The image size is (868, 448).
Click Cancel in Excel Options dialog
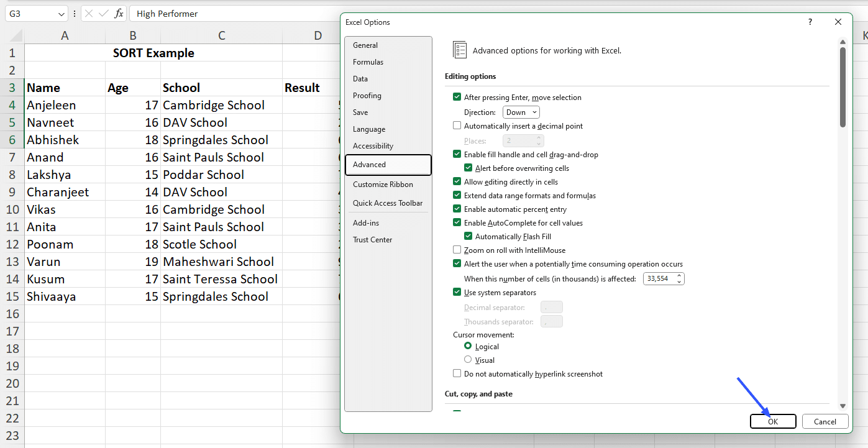[825, 421]
